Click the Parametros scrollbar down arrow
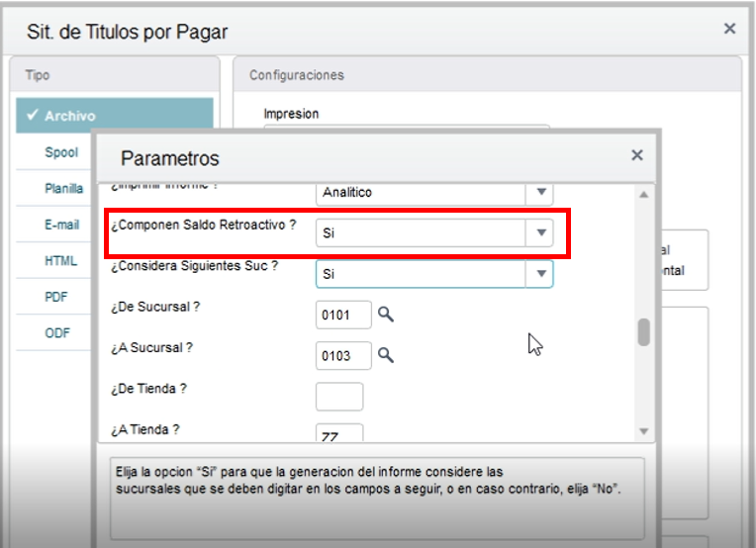This screenshot has width=756, height=548. click(643, 431)
